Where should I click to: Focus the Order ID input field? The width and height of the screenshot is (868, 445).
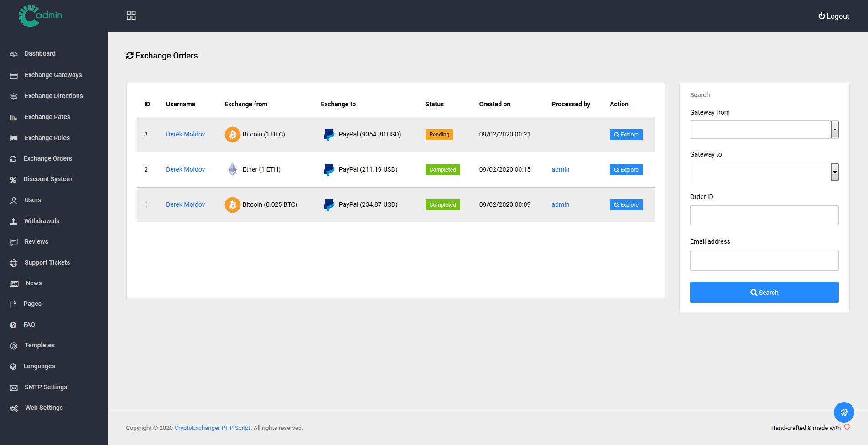pos(764,215)
